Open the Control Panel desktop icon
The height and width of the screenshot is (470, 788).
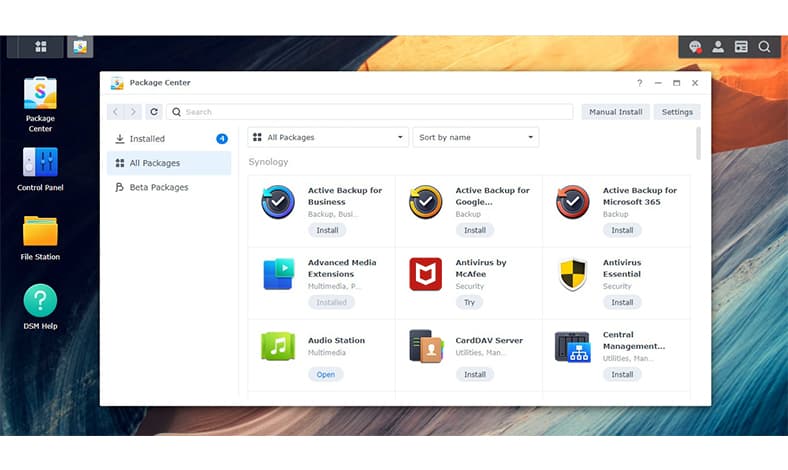click(x=40, y=169)
